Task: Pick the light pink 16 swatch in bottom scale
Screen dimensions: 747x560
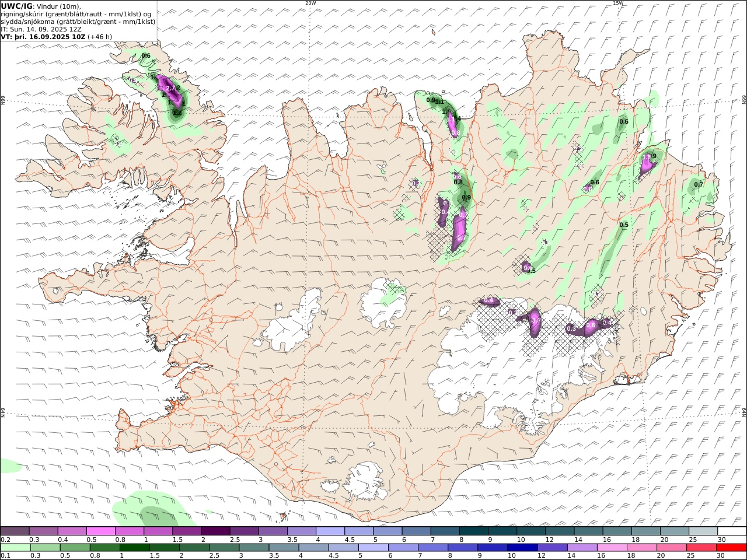Action: (611, 547)
